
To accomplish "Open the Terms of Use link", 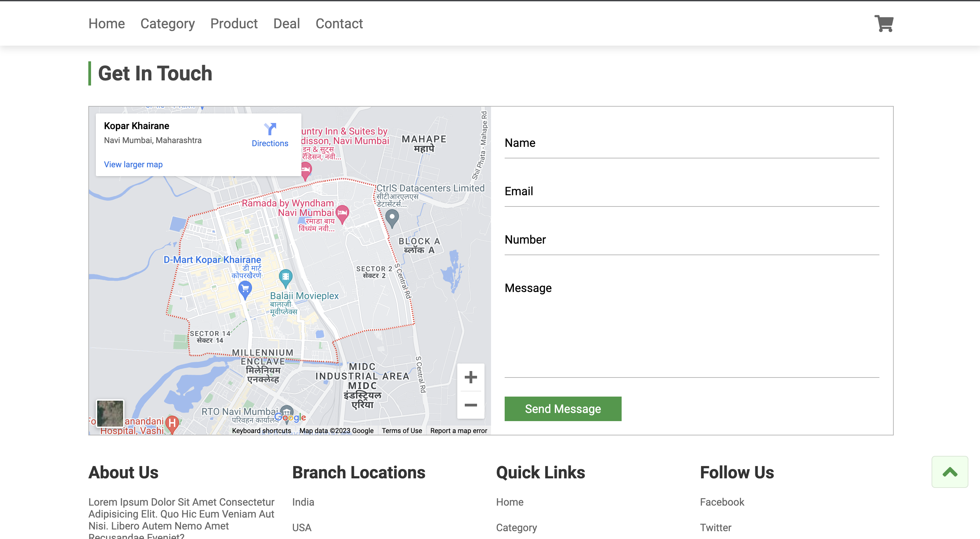I will pyautogui.click(x=402, y=430).
